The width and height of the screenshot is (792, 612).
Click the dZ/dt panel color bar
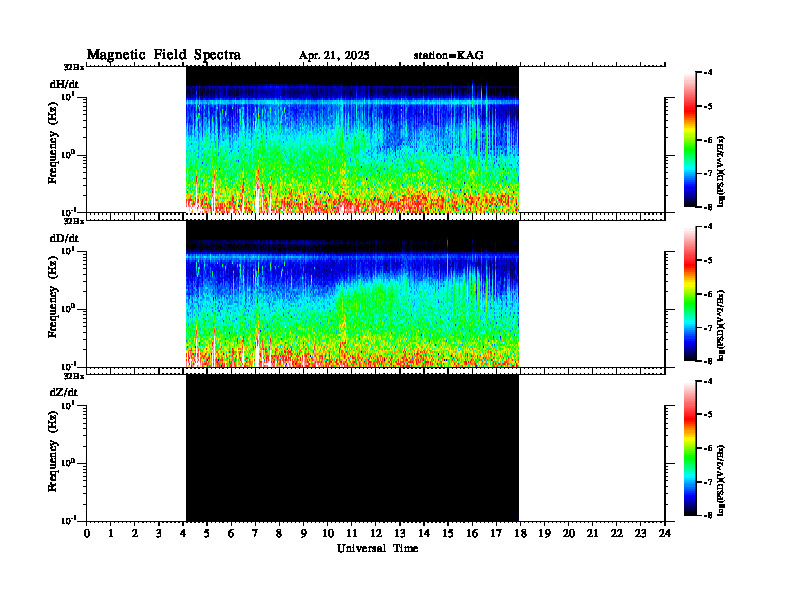(690, 447)
